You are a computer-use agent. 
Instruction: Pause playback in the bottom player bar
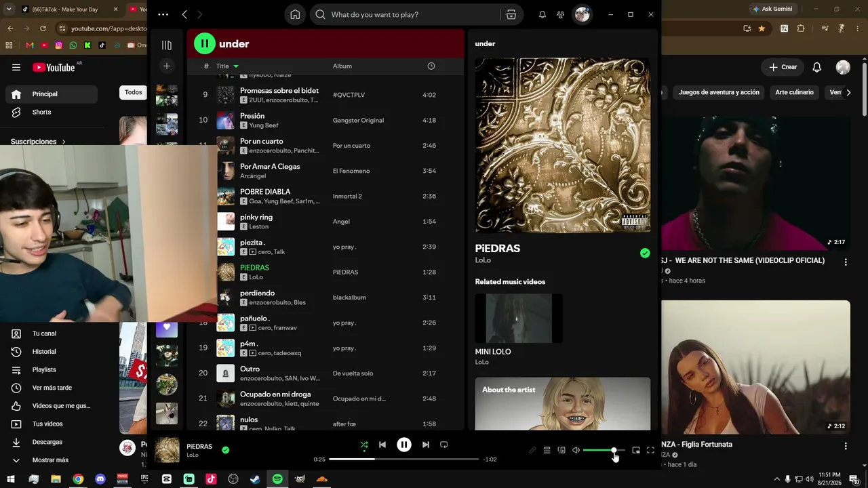click(404, 445)
